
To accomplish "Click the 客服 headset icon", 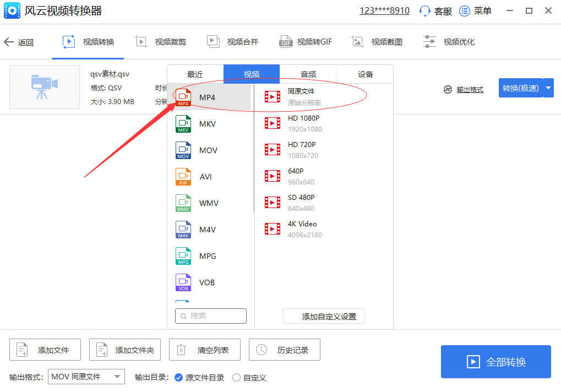I will click(x=424, y=10).
